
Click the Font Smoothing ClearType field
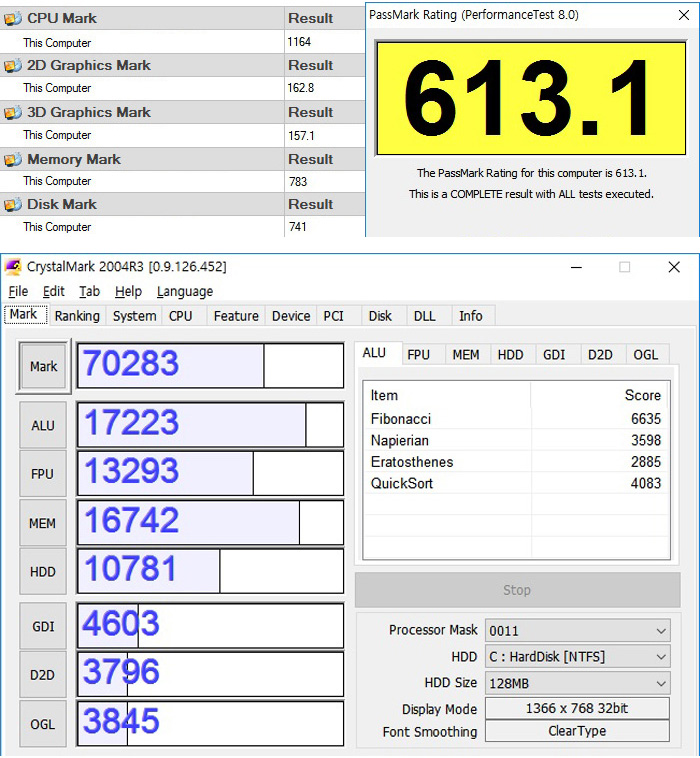577,731
